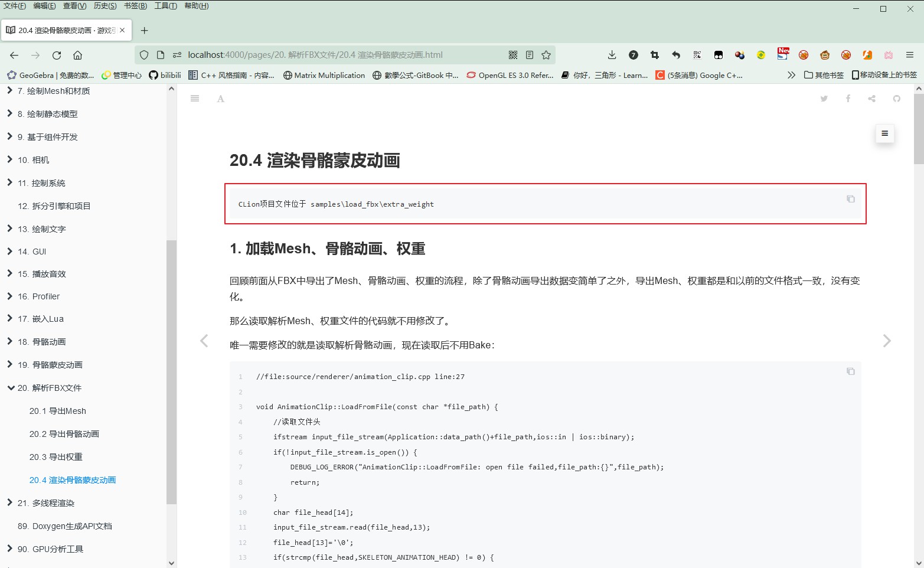Image resolution: width=924 pixels, height=568 pixels.
Task: Expand chapter 10 相机
Action: [x=9, y=159]
